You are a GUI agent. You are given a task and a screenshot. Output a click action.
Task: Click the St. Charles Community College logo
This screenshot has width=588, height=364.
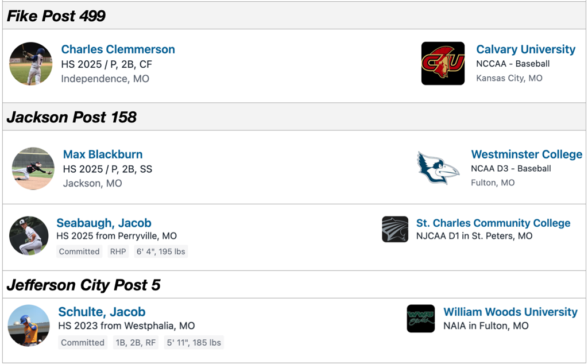click(x=395, y=229)
